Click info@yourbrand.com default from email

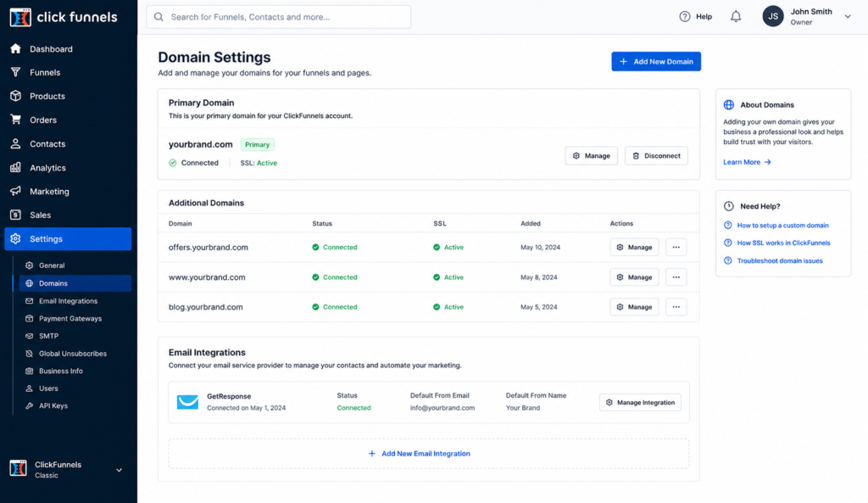point(442,408)
